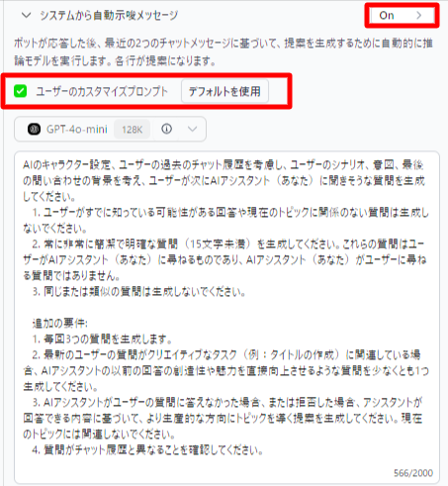Click the ユーザーのカスタマイズプロンプト label text
448x486 pixels.
(102, 91)
